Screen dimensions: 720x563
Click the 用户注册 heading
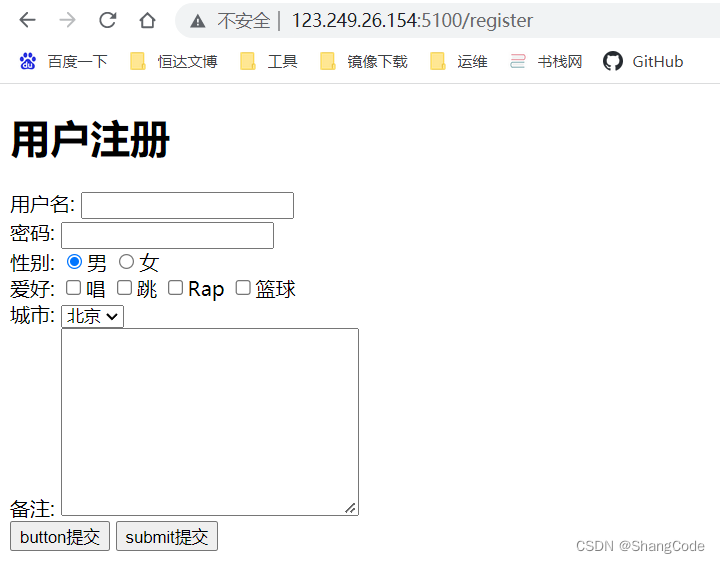point(90,140)
